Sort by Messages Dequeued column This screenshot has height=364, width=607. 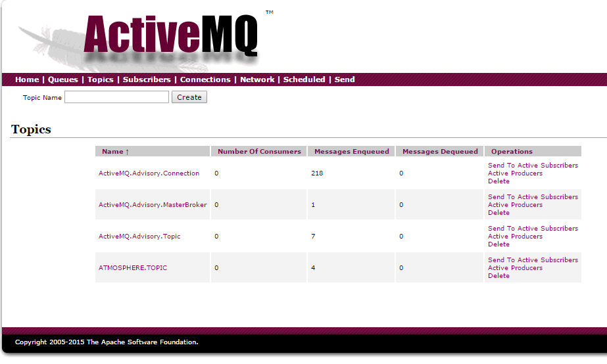(440, 151)
